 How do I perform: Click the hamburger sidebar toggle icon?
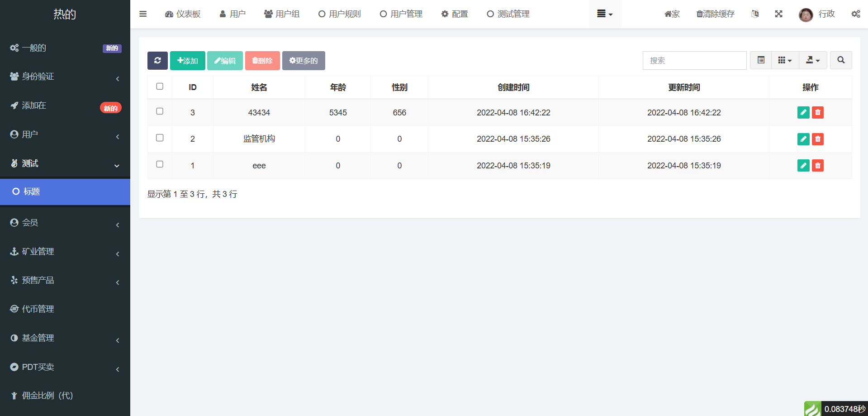point(143,14)
